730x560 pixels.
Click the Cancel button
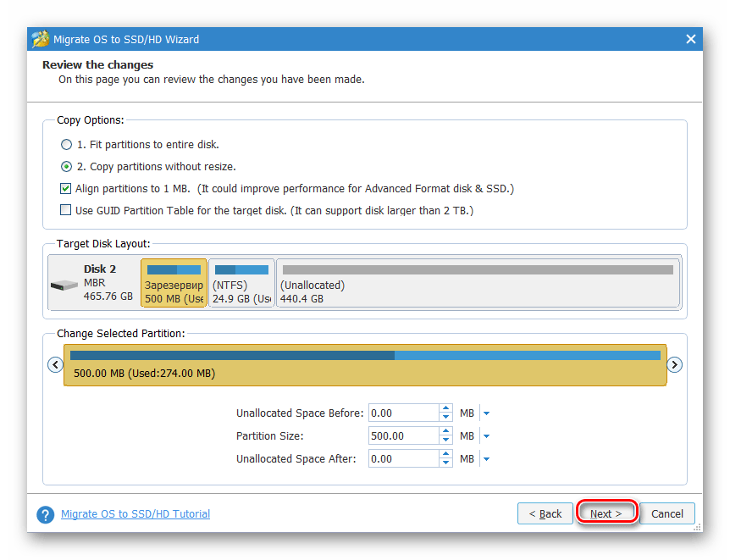pos(667,514)
